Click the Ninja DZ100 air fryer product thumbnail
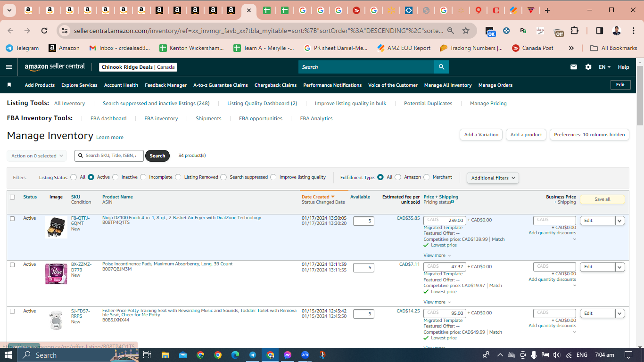 point(56,227)
